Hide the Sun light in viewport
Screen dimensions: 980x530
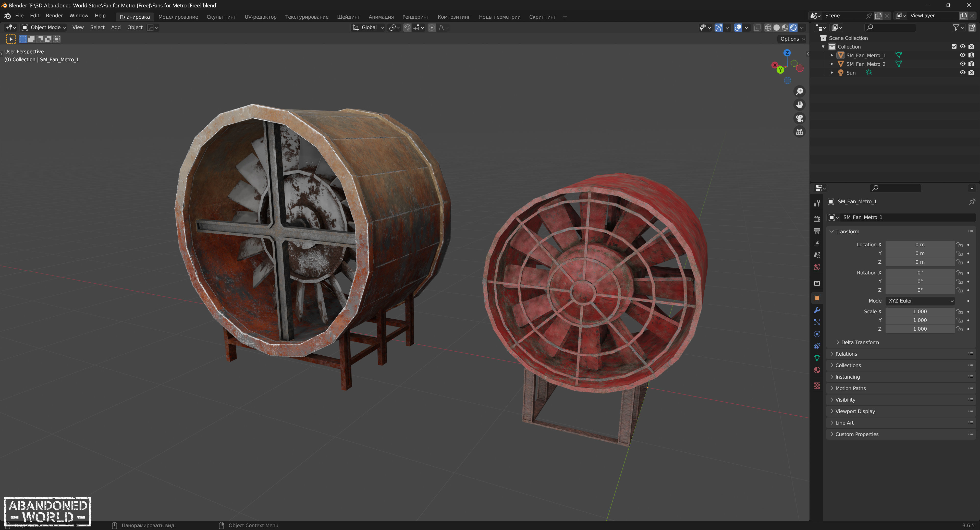click(x=962, y=73)
